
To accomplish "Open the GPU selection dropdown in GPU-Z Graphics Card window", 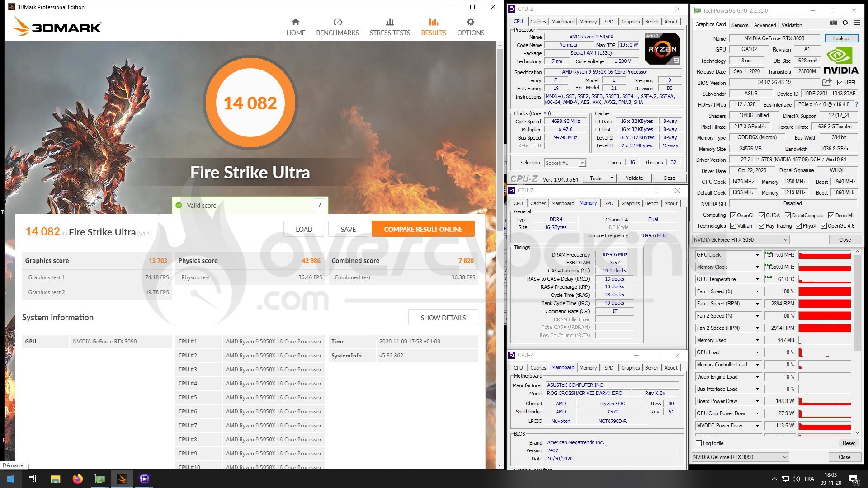I will [x=741, y=240].
